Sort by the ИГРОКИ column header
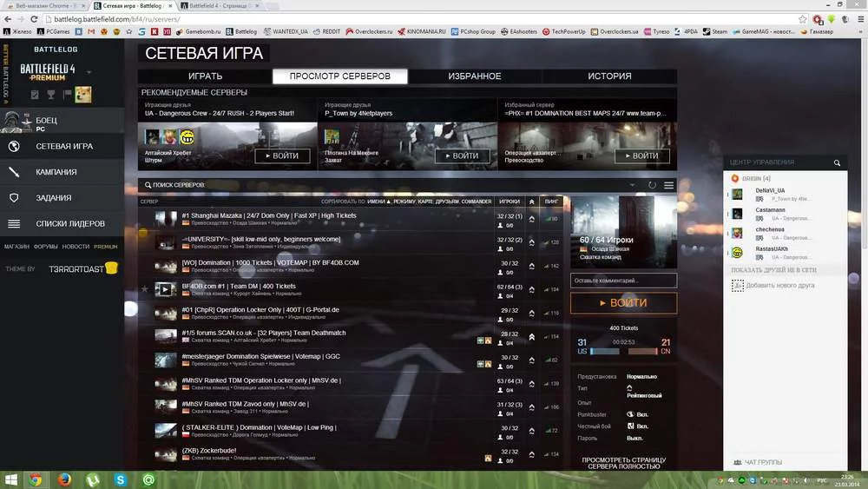The width and height of the screenshot is (868, 489). 510,202
